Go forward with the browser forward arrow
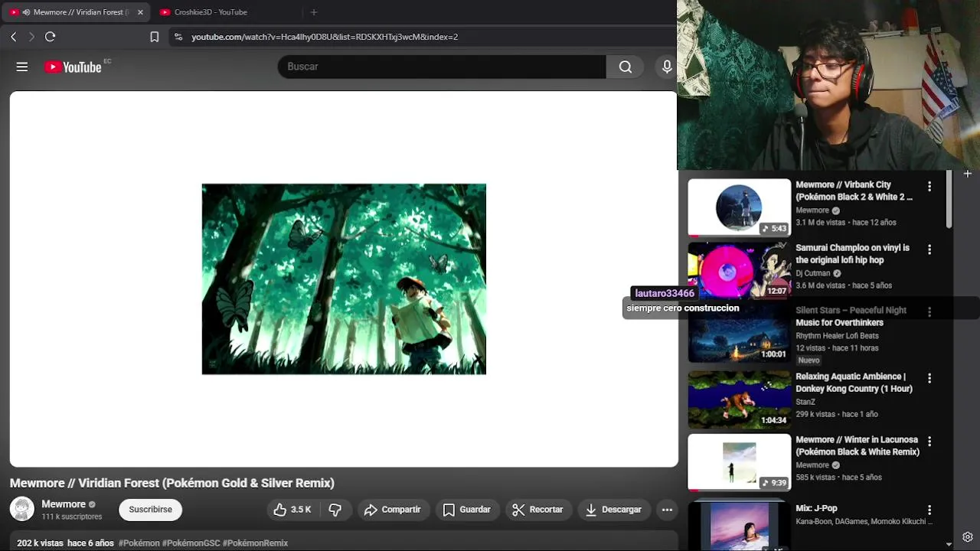The height and width of the screenshot is (551, 980). pyautogui.click(x=31, y=36)
